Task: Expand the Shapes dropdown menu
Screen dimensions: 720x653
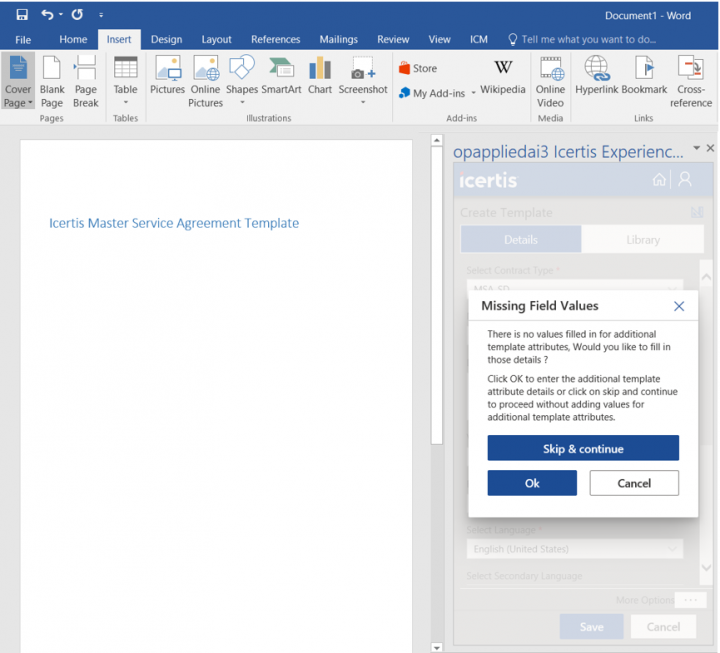Action: tap(242, 102)
